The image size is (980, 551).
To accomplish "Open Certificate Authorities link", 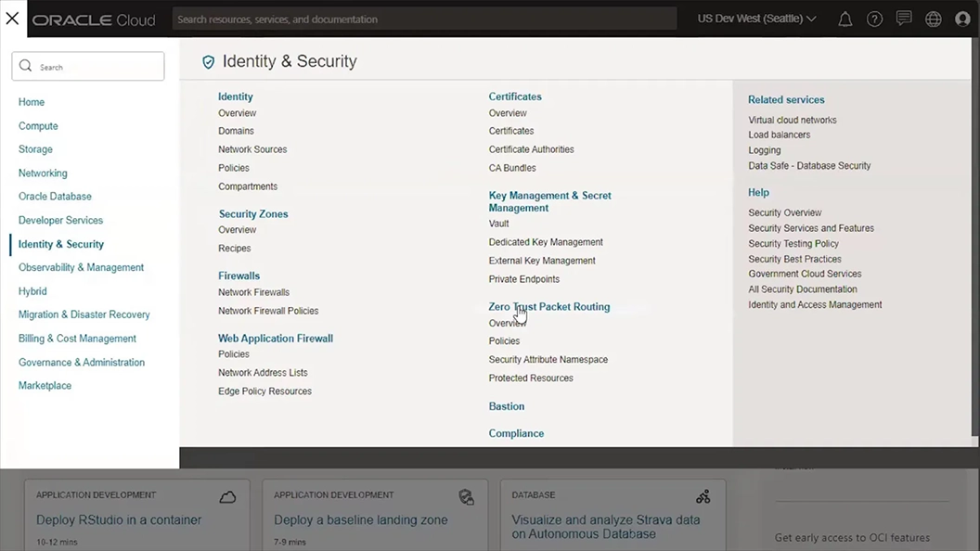I will tap(531, 149).
